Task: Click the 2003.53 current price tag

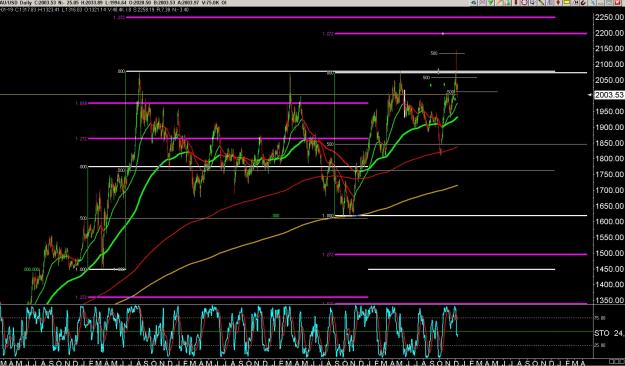Action: coord(609,95)
